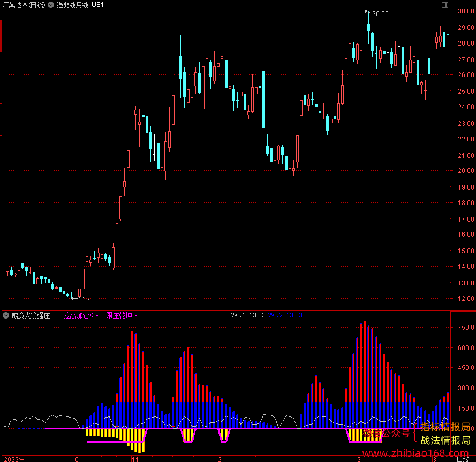Click 150.0 on the indicator axis
Screen dimensions: 476x462
pyautogui.click(x=466, y=408)
